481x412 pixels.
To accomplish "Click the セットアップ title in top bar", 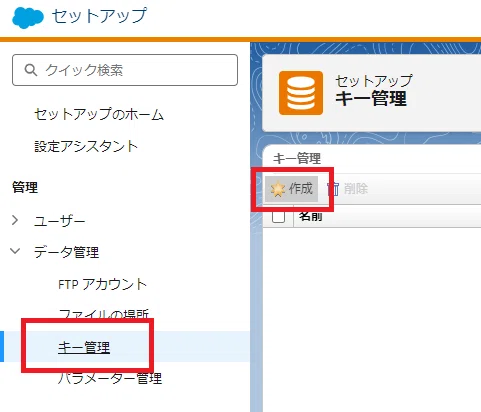I will click(x=99, y=16).
